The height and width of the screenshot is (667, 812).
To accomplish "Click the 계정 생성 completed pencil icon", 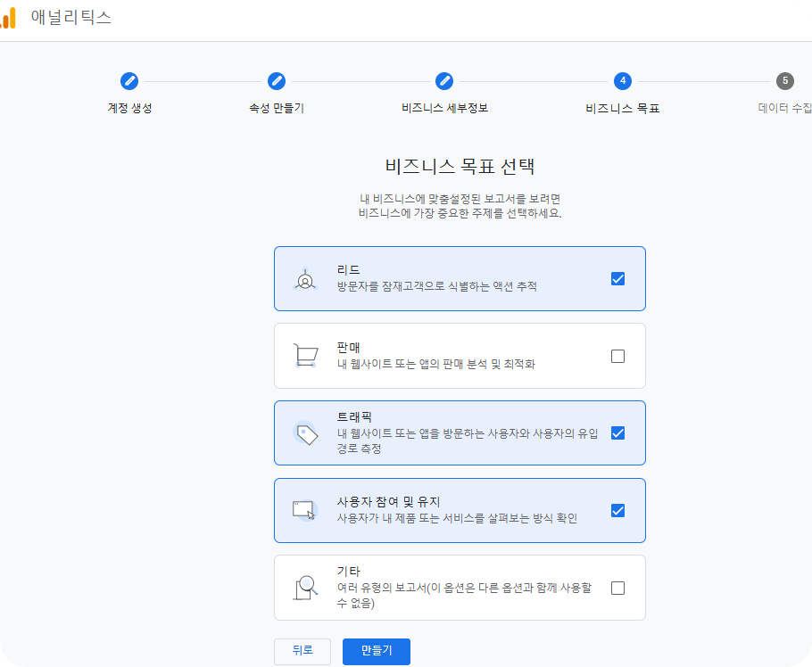I will click(x=129, y=80).
